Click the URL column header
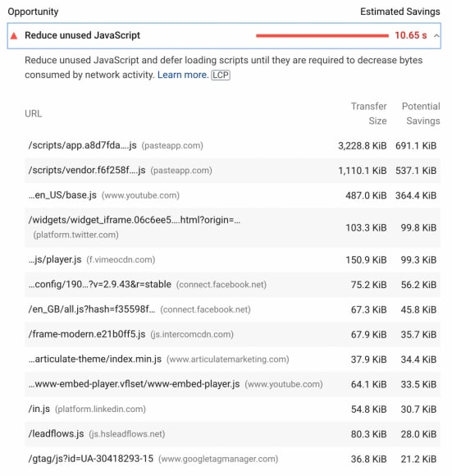This screenshot has width=452, height=476. pos(34,113)
